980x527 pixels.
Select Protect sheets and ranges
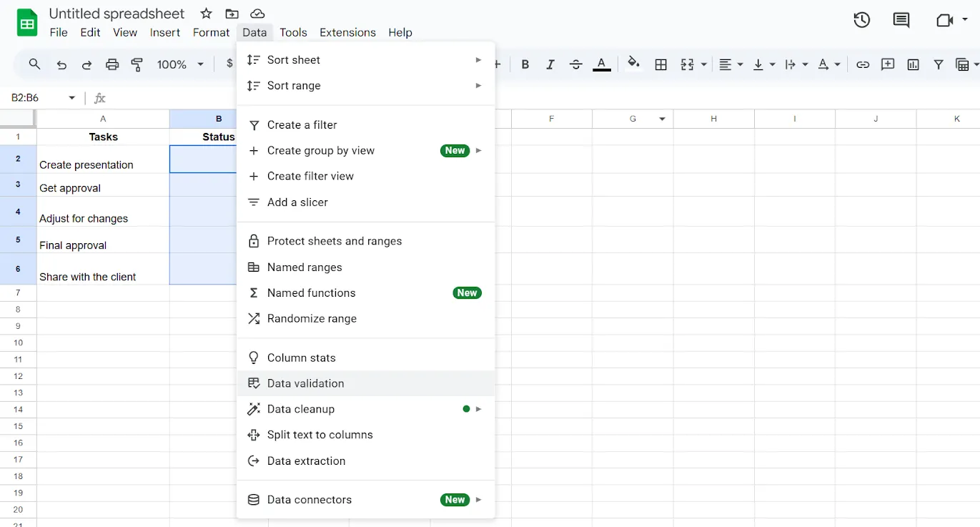[x=365, y=242]
